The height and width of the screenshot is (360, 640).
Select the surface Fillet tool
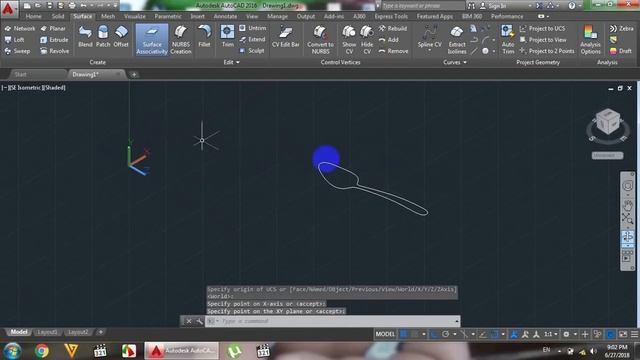point(204,36)
